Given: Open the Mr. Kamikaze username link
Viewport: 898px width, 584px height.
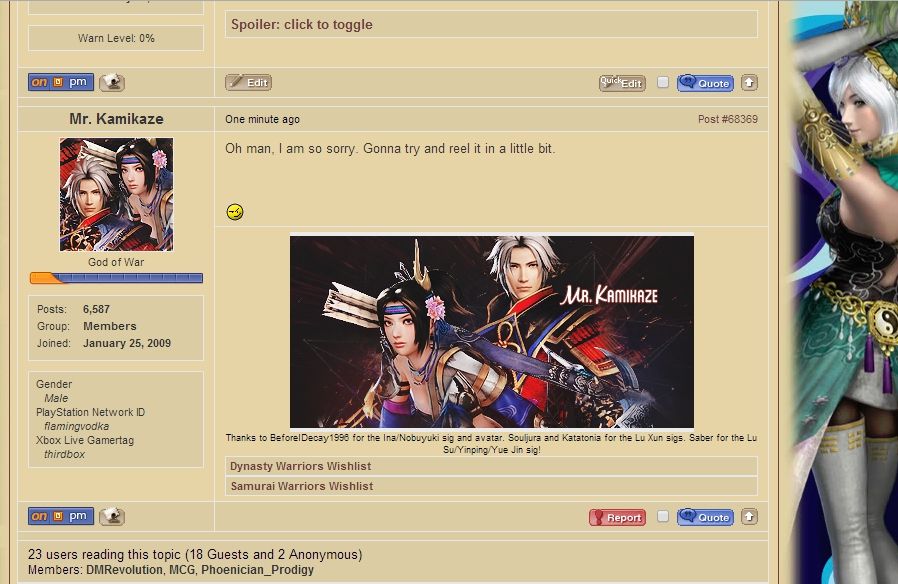Looking at the screenshot, I should point(116,119).
